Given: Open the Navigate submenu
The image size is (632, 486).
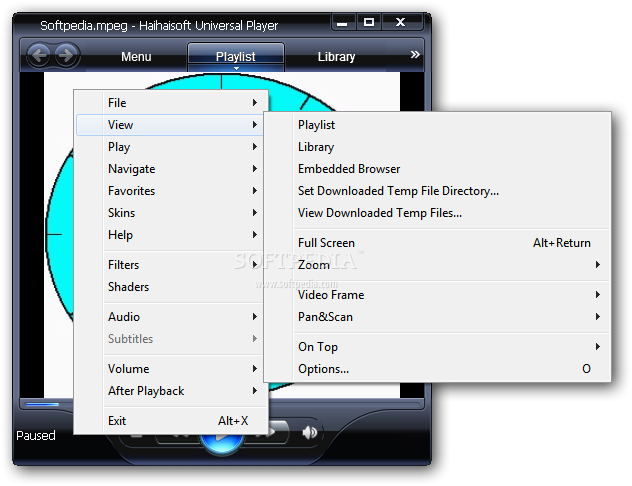Looking at the screenshot, I should (x=171, y=169).
